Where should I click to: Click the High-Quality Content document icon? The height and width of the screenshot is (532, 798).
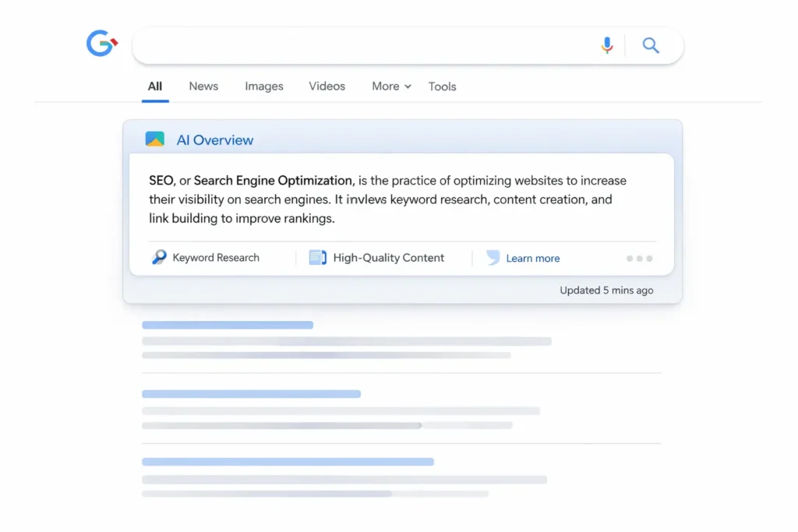point(317,256)
